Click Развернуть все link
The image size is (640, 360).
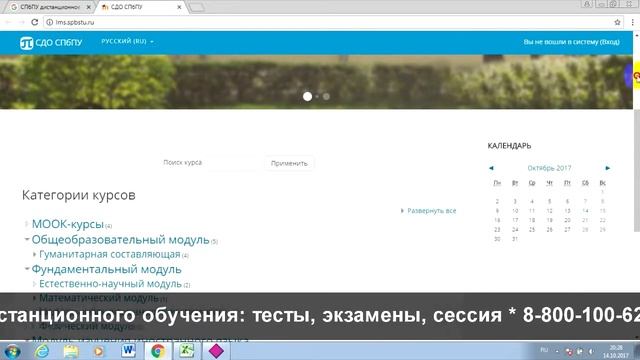pos(431,211)
